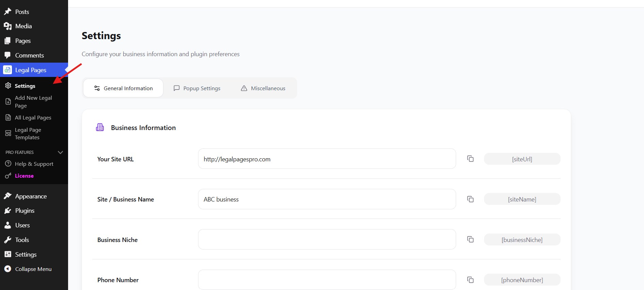Click the Posts pushpin icon

tap(7, 12)
